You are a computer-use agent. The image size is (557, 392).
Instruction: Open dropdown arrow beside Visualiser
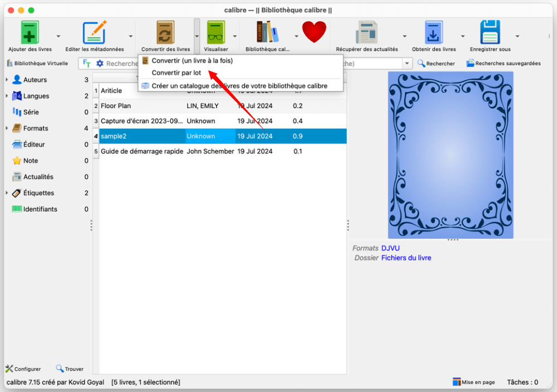[235, 36]
